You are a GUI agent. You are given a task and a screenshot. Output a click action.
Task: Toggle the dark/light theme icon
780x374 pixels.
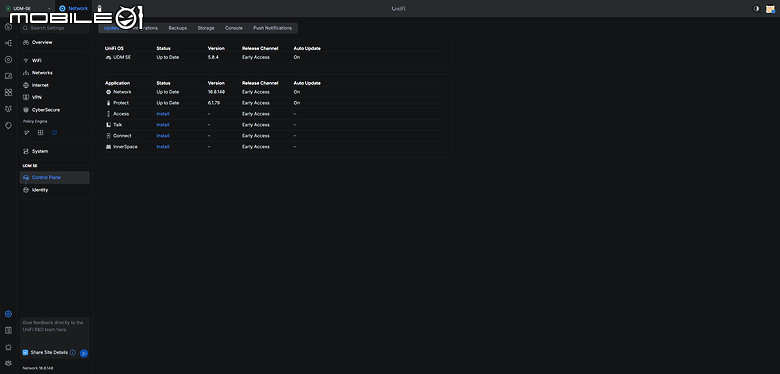tap(757, 8)
